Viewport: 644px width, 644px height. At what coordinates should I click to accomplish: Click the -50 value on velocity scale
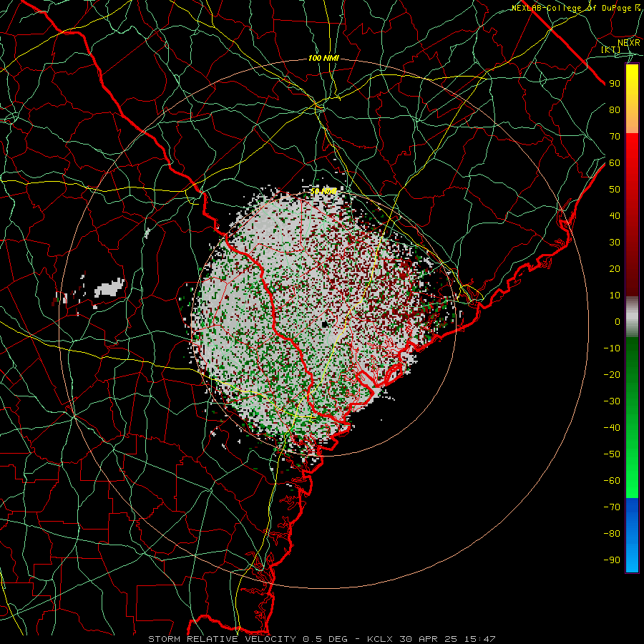pos(612,454)
